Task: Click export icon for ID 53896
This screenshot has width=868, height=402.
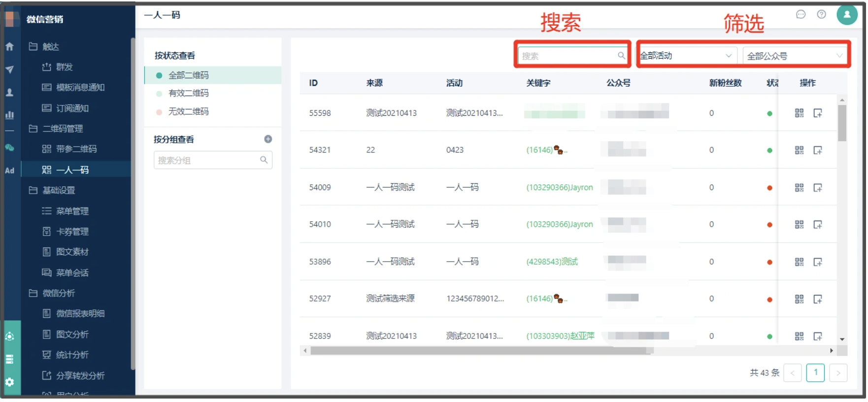Action: tap(818, 262)
